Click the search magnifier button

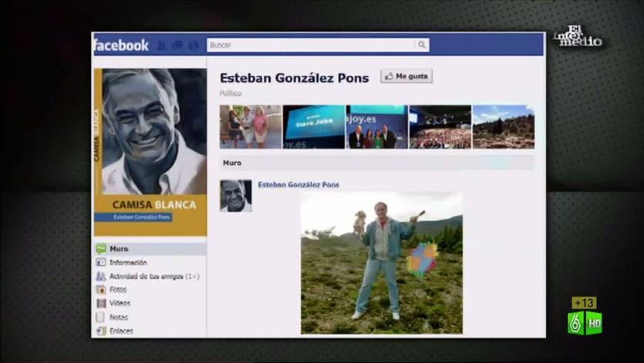422,45
